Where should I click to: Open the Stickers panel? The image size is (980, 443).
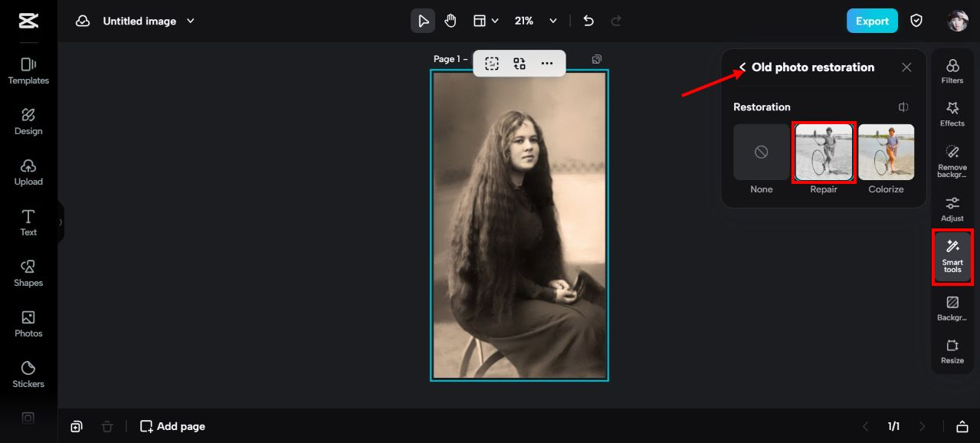28,375
